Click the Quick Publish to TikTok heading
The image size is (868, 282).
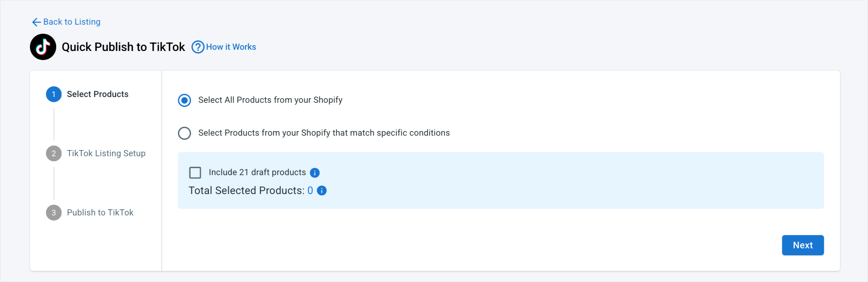point(123,47)
